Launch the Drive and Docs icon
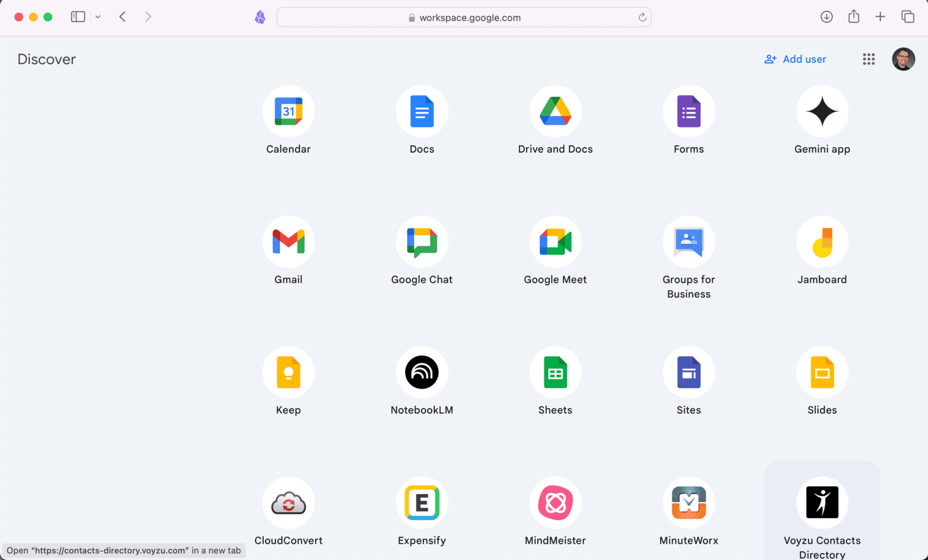The height and width of the screenshot is (560, 928). (x=555, y=111)
